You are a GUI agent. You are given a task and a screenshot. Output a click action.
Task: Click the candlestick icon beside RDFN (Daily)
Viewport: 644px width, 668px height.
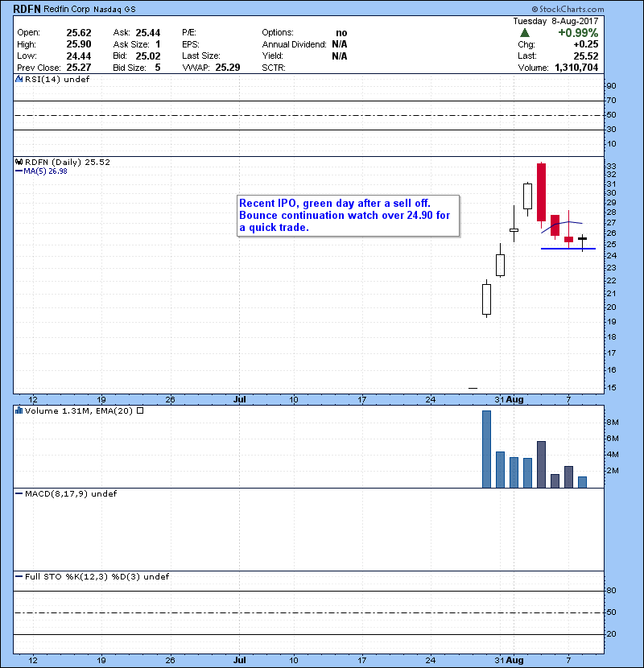point(19,163)
